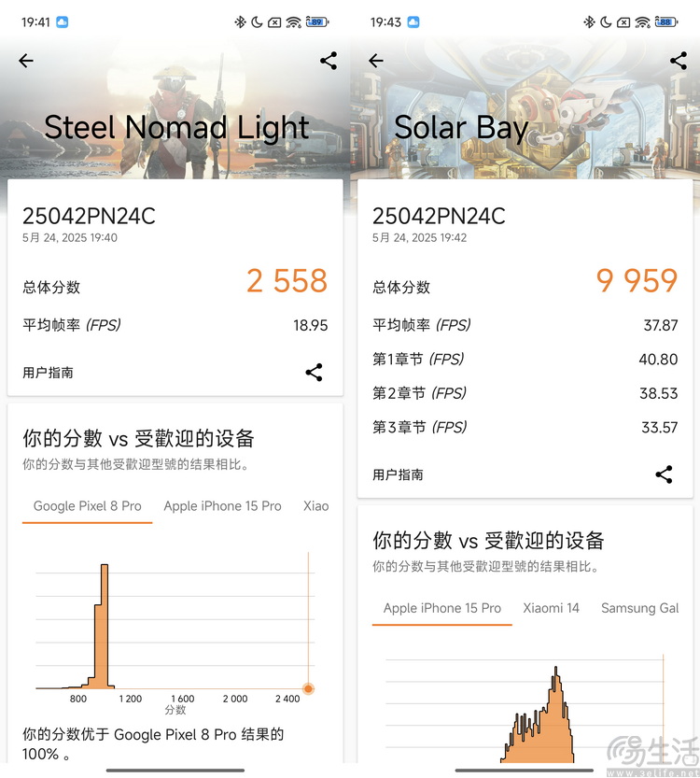Tap 总体分数 label in Steel Nomad card
This screenshot has width=700, height=778.
[x=51, y=288]
